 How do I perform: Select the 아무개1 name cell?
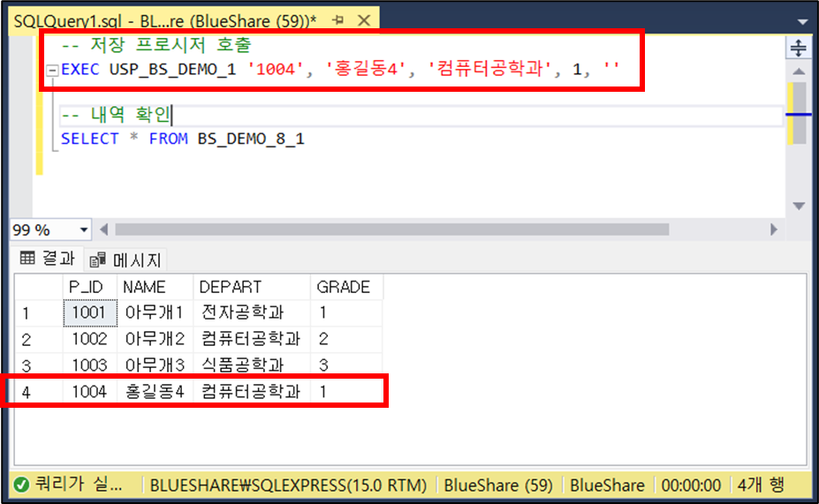[x=155, y=313]
